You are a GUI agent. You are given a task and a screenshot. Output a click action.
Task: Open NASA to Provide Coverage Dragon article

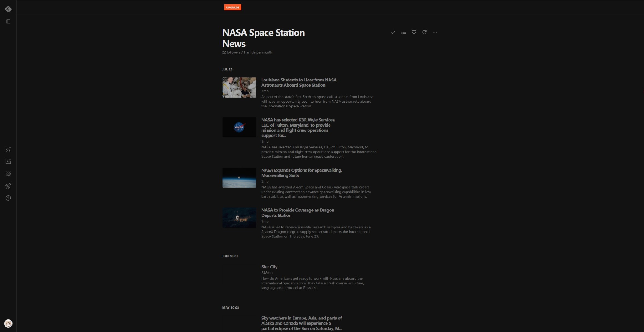pos(298,213)
